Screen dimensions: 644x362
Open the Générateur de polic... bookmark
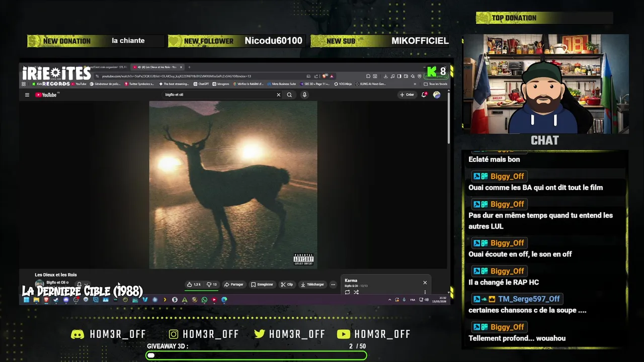click(x=106, y=84)
